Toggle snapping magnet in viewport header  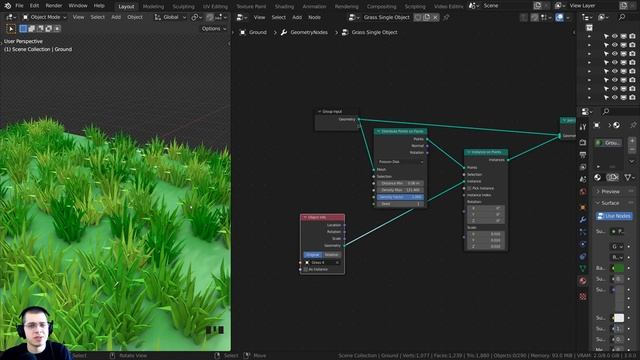coord(210,17)
